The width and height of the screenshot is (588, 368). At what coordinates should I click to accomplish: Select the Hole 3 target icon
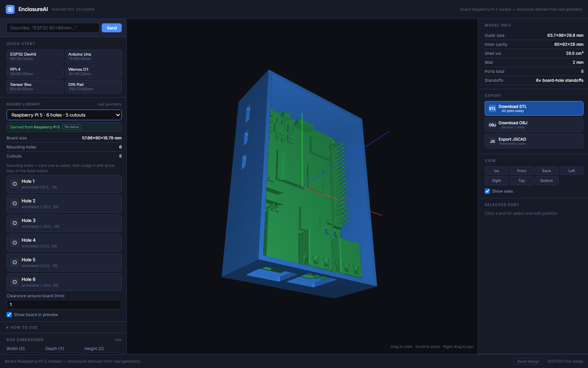tap(15, 223)
